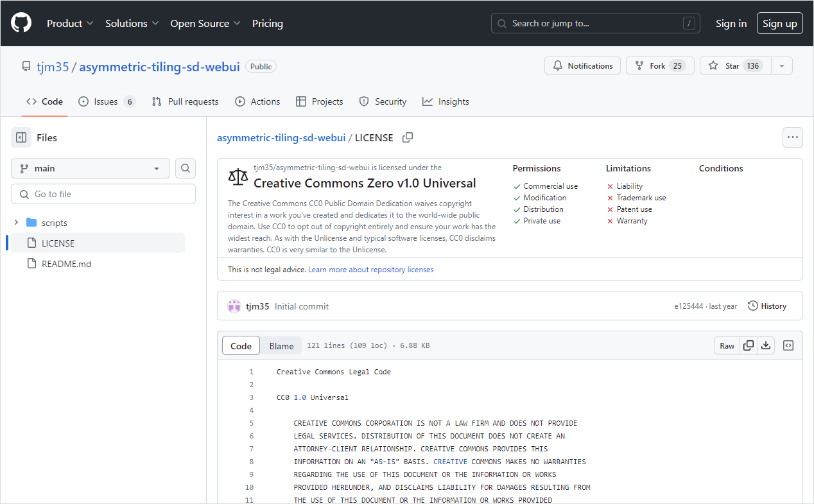
Task: Click the Sign up button
Action: click(779, 24)
